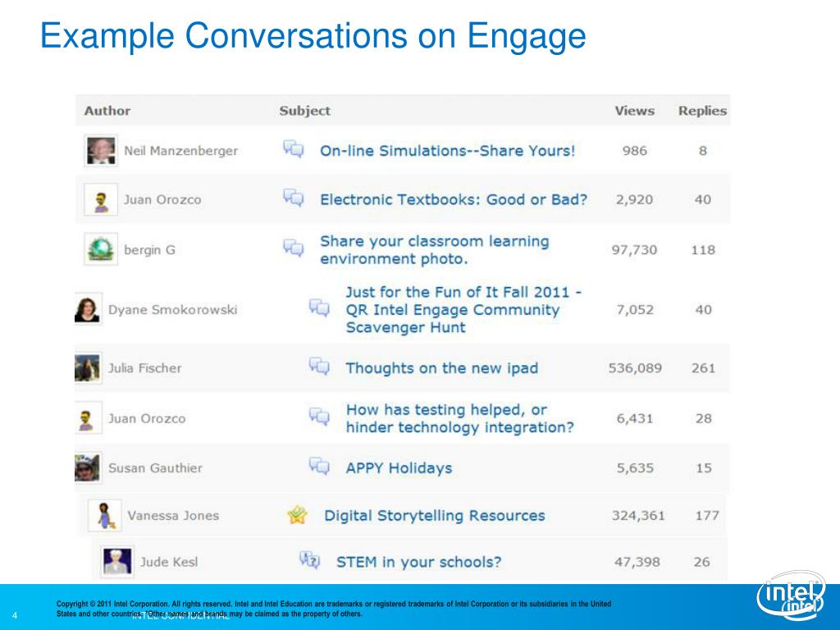Screen dimensions: 840x630
Task: View Dyane Smokorowski's author profile name
Action: coord(172,309)
